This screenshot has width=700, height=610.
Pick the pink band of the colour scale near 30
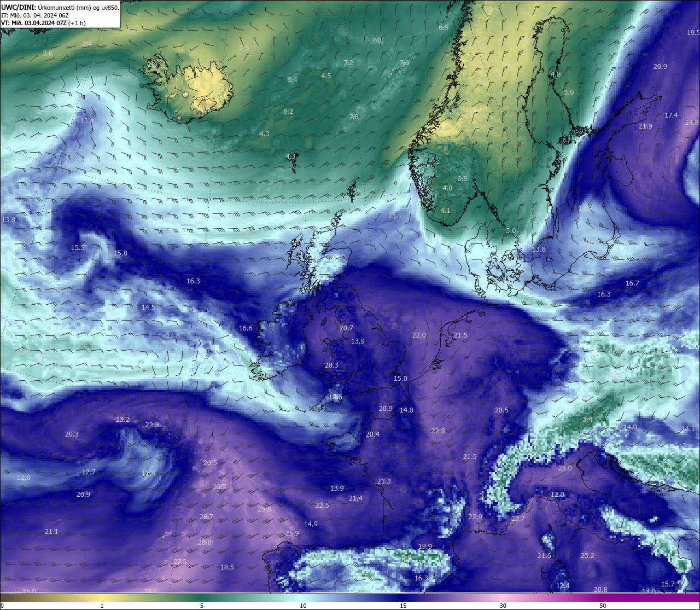[502, 598]
